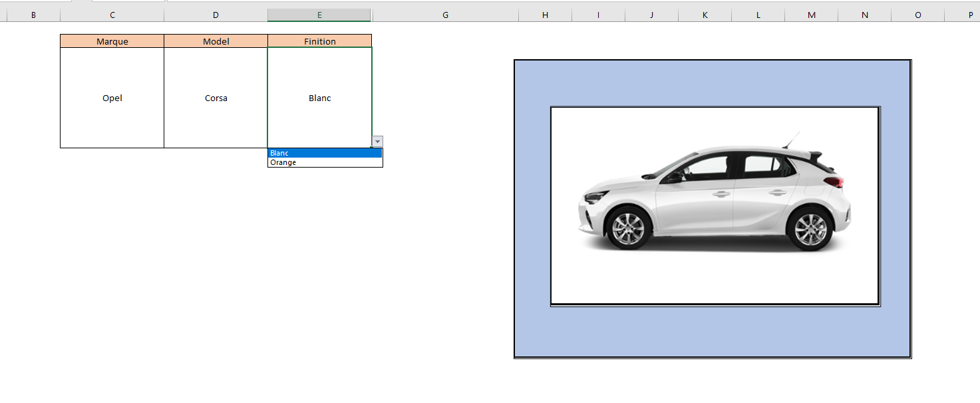Select column C header

[x=112, y=15]
